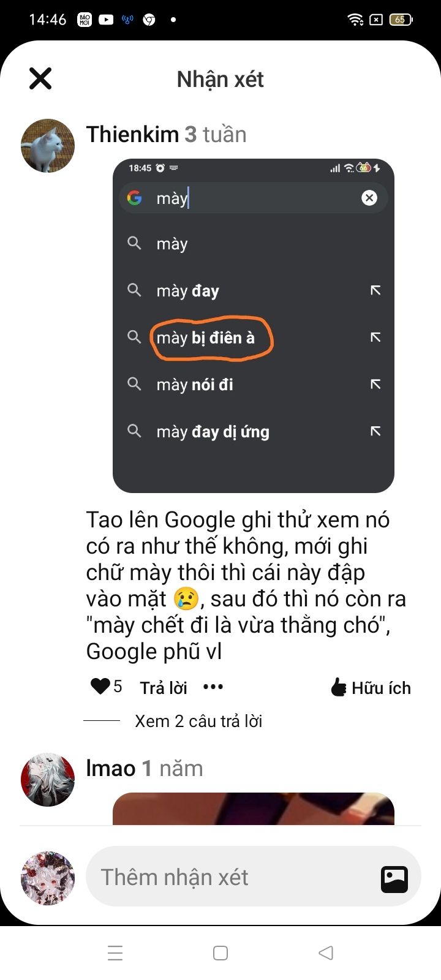The image size is (441, 980).
Task: Open three-dots options on Thienkim's comment
Action: [213, 687]
